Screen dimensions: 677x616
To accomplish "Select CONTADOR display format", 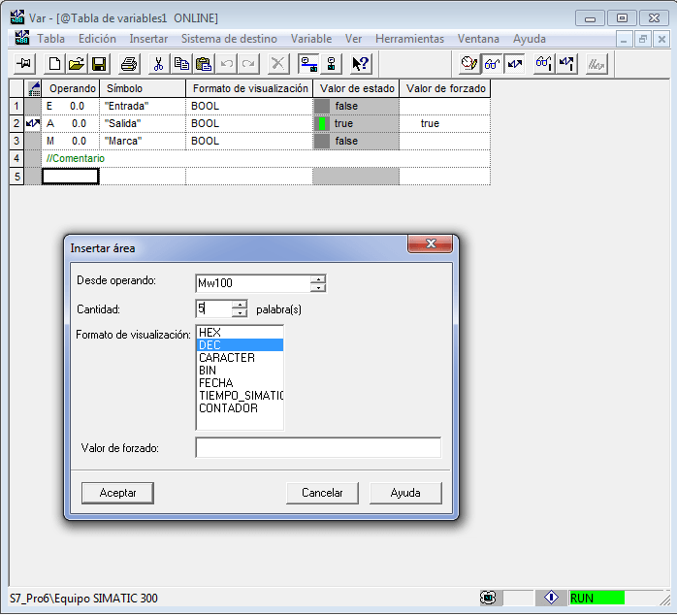I will tap(240, 407).
